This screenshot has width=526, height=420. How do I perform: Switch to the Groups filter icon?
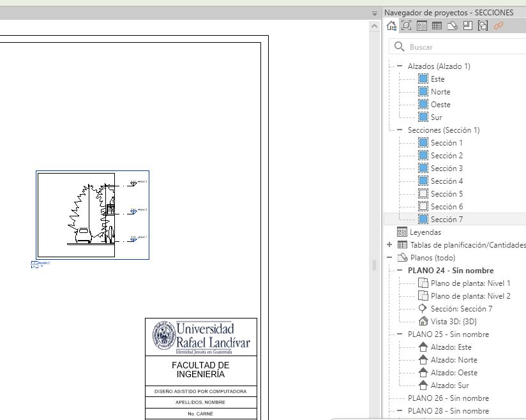point(483,26)
